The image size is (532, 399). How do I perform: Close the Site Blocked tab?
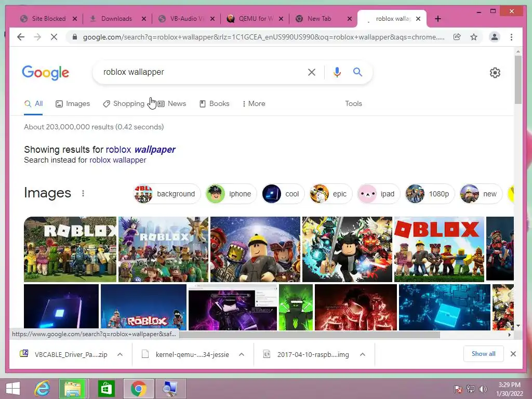(75, 19)
